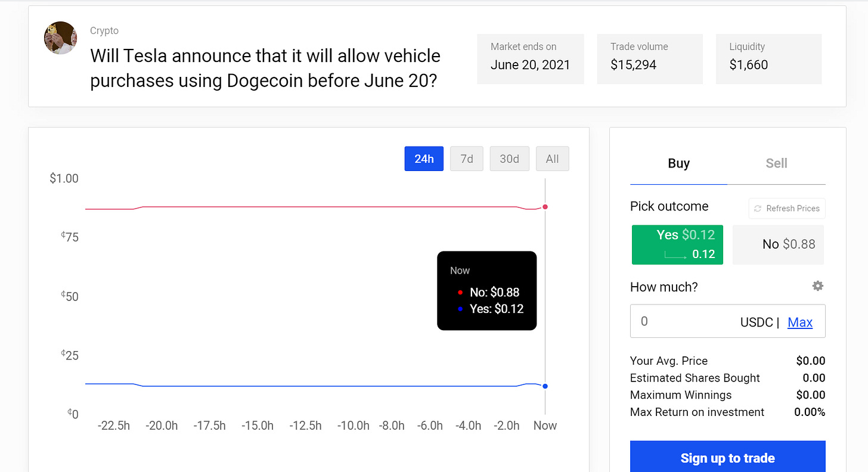Screen dimensions: 868x472
Task: Click the How much? heading
Action: [664, 287]
